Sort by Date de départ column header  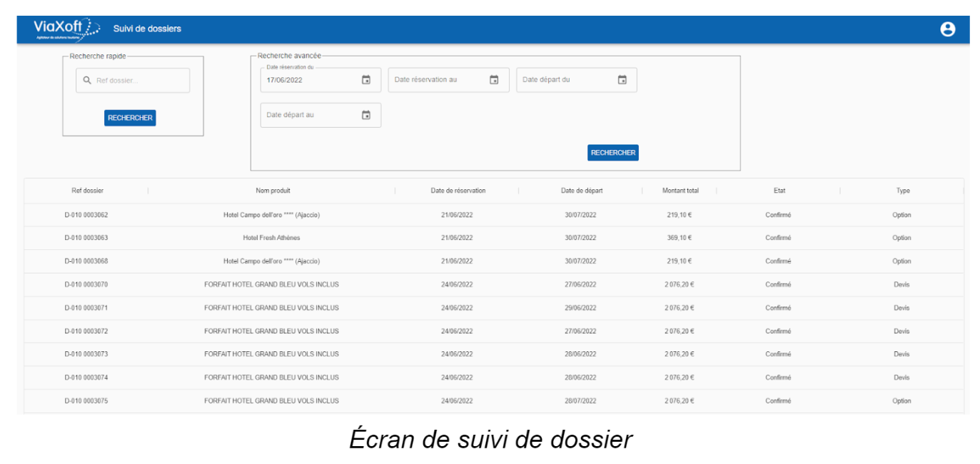582,191
